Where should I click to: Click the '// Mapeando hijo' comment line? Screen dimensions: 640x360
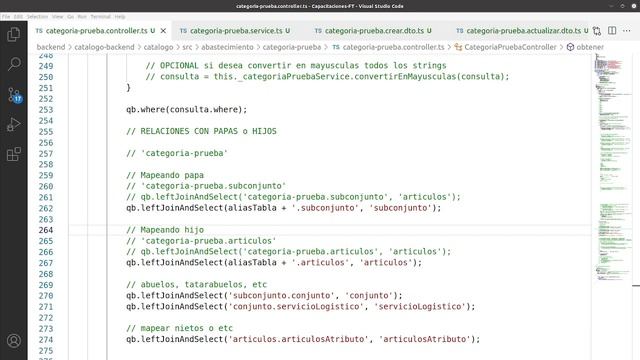165,230
